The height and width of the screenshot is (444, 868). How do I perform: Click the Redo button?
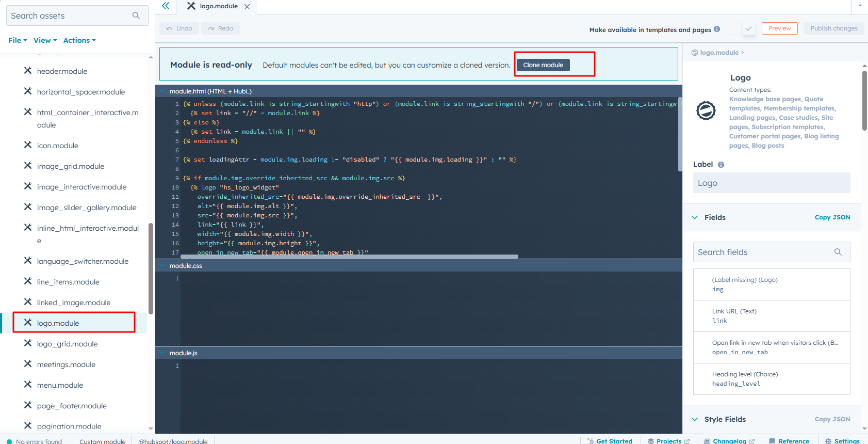pyautogui.click(x=220, y=28)
